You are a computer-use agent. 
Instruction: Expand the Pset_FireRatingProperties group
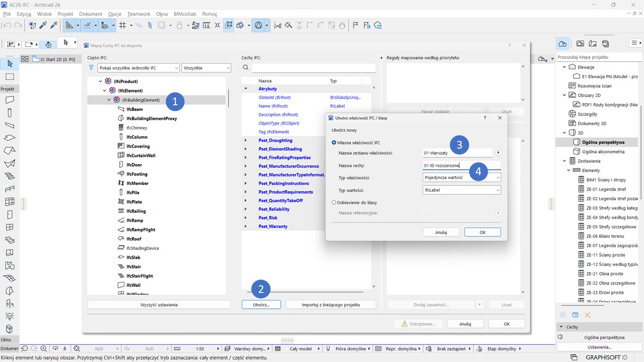(x=245, y=158)
